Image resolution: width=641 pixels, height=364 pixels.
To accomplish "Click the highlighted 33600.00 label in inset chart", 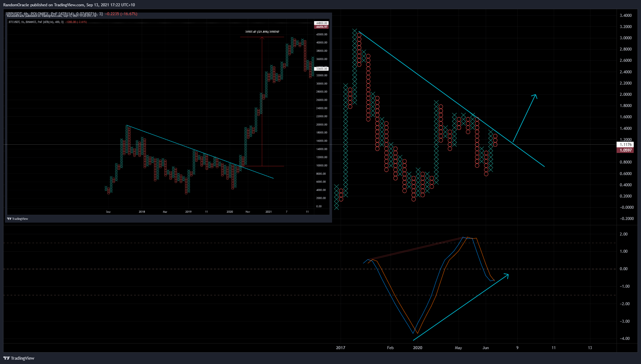I will 321,69.
